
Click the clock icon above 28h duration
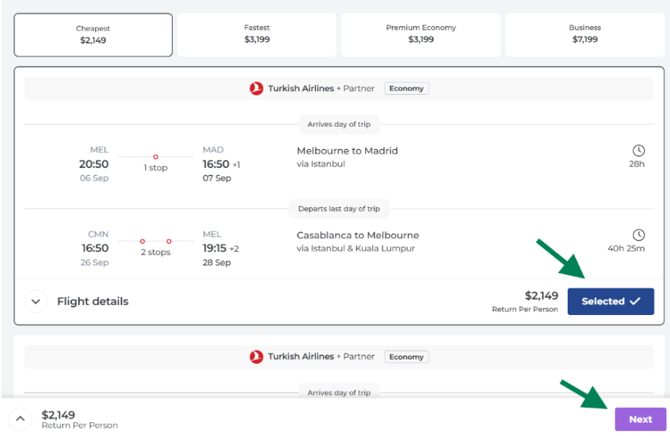[x=638, y=150]
